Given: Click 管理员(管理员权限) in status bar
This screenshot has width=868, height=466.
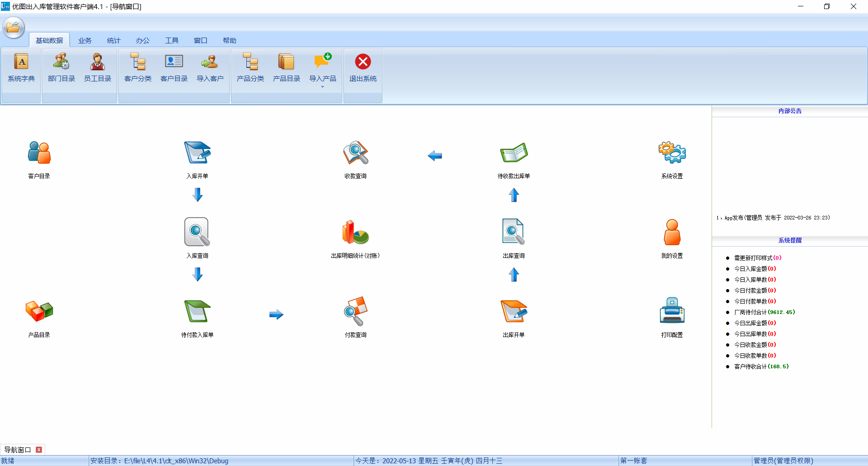Looking at the screenshot, I should (x=783, y=461).
